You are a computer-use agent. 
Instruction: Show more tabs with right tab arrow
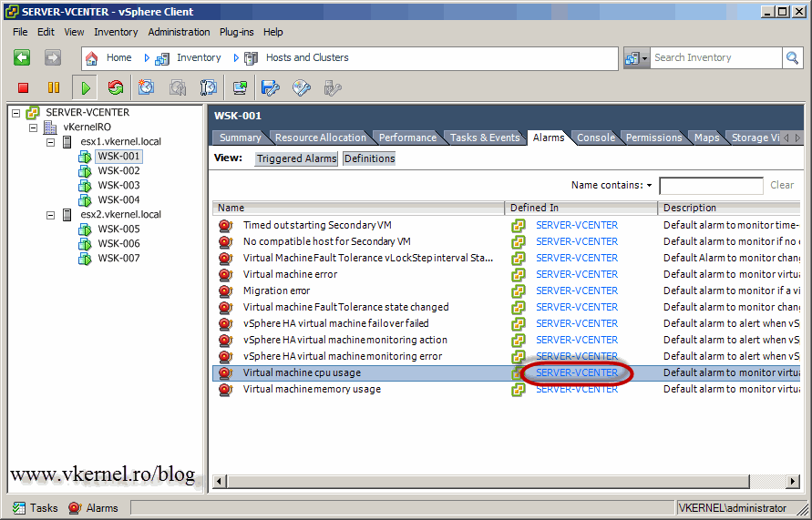click(x=797, y=138)
